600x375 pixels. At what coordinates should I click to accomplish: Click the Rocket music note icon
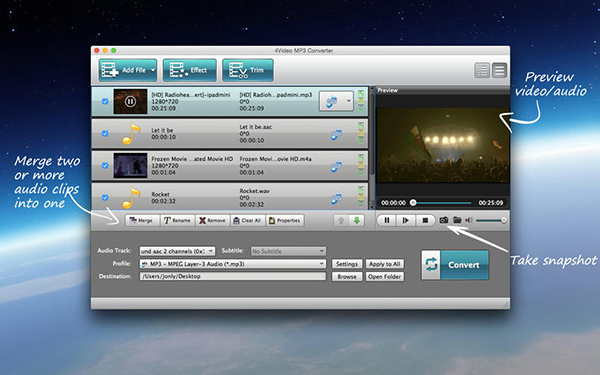pos(130,197)
